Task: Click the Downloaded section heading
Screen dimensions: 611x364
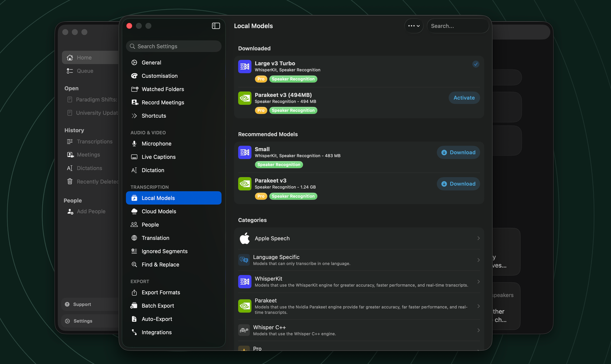Action: (x=254, y=49)
